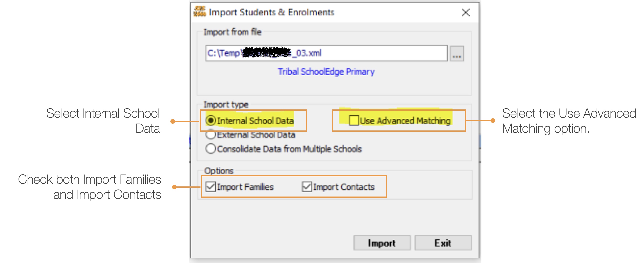Screen dimensions: 644x263
Task: Click the Tribal SchoolEdge Primary link
Action: 326,72
